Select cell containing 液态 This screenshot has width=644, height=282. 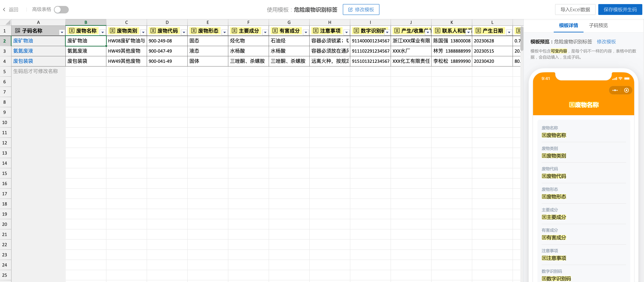point(208,51)
